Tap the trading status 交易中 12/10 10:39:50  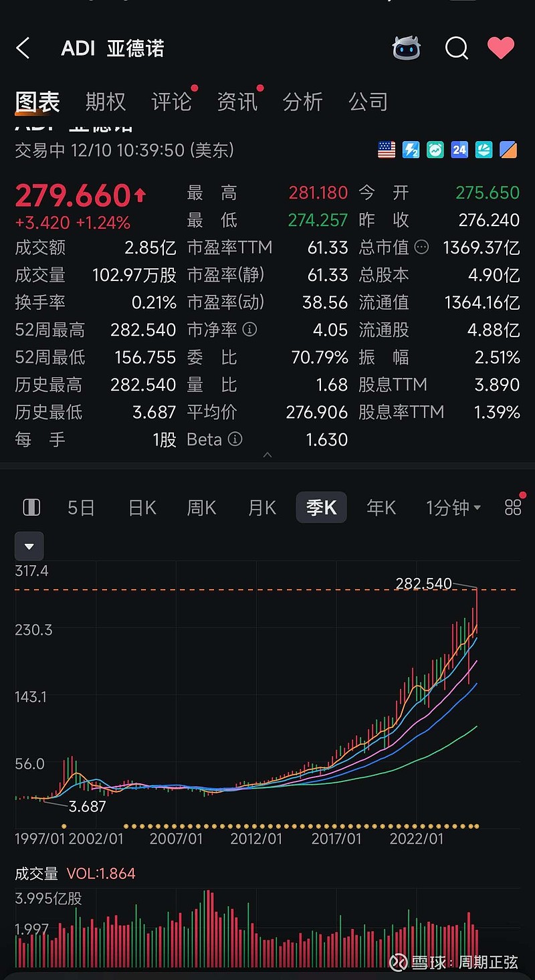tap(124, 150)
